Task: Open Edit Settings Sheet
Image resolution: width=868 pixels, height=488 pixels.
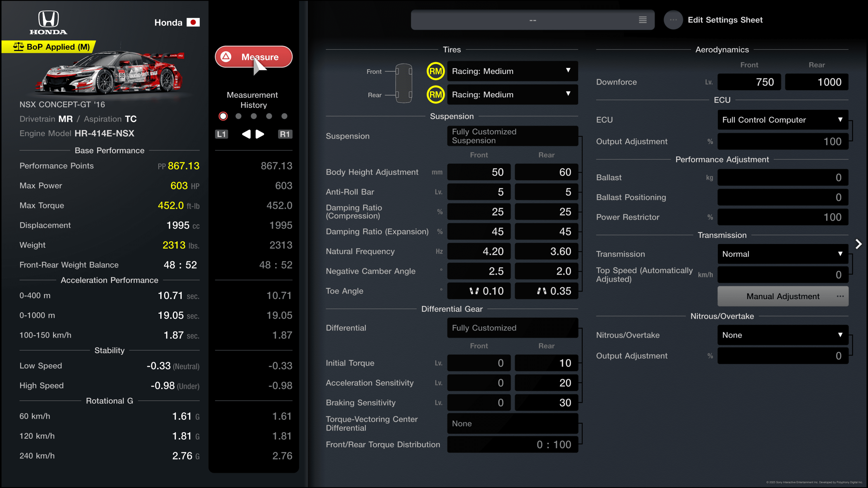Action: click(x=725, y=20)
